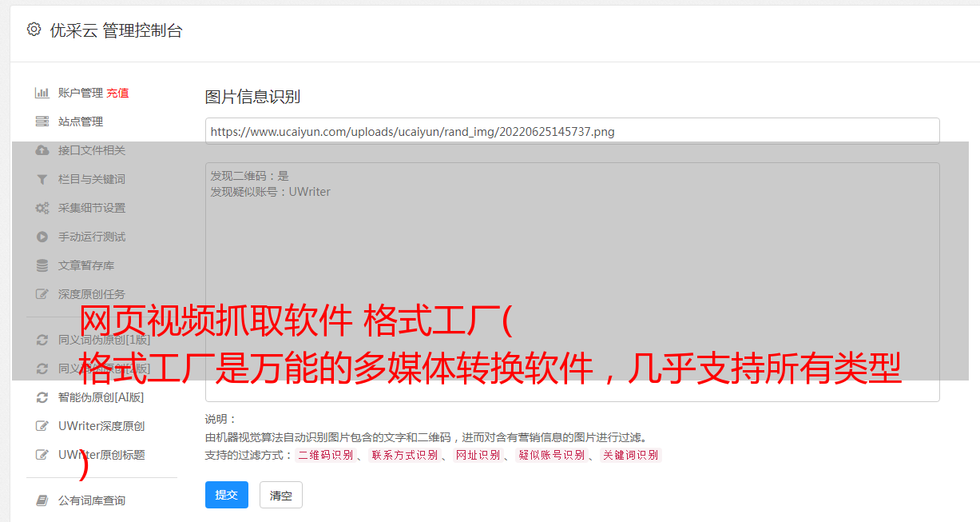This screenshot has height=522, width=980.
Task: Open 同义词伪原创[1版] in sidebar
Action: 105,340
